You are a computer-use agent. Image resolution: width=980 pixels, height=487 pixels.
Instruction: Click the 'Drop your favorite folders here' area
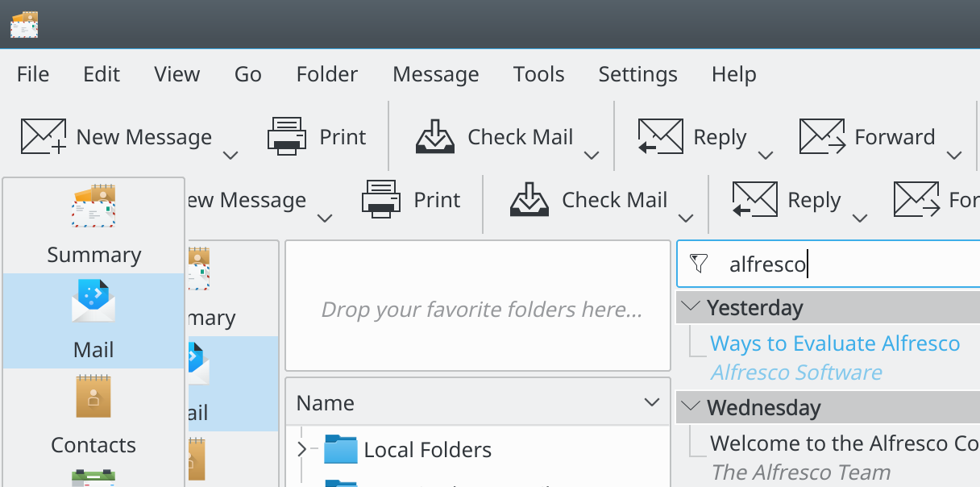(478, 306)
